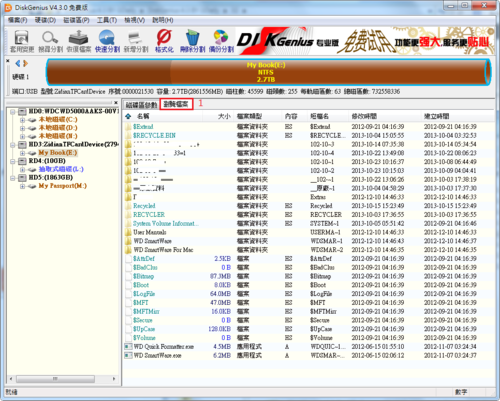Viewport: 500px width, 401px height.
Task: Click the DiskGenius app icon in the title bar
Action: click(8, 7)
